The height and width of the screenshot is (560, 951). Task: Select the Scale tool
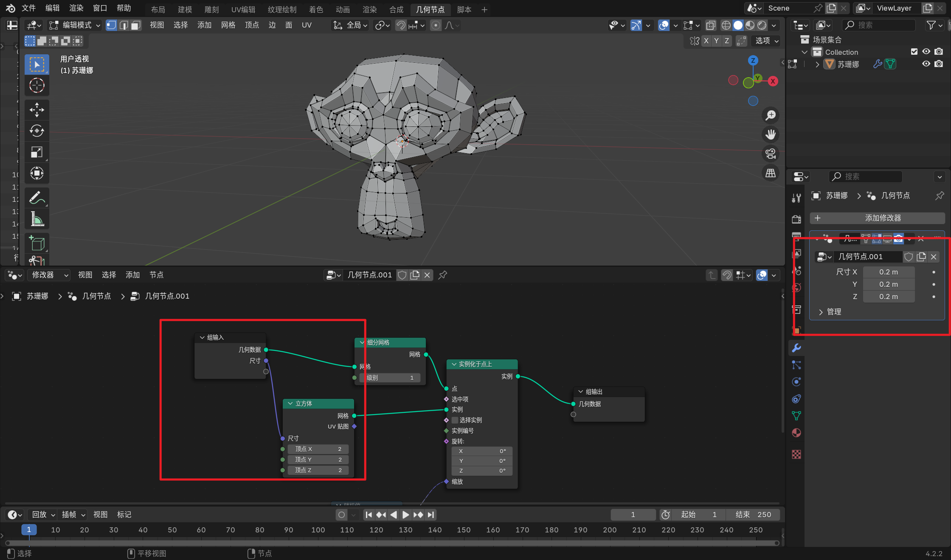37,152
